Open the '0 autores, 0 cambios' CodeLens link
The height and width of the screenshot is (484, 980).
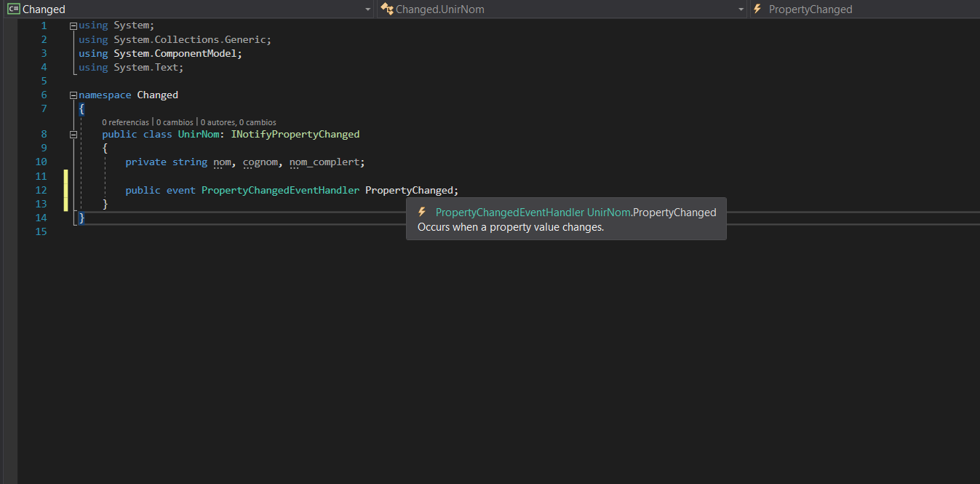tap(238, 122)
